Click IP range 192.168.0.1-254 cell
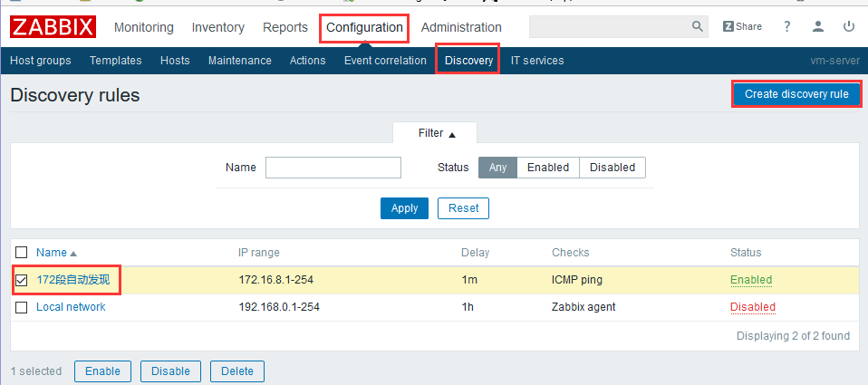The image size is (868, 385). [279, 307]
